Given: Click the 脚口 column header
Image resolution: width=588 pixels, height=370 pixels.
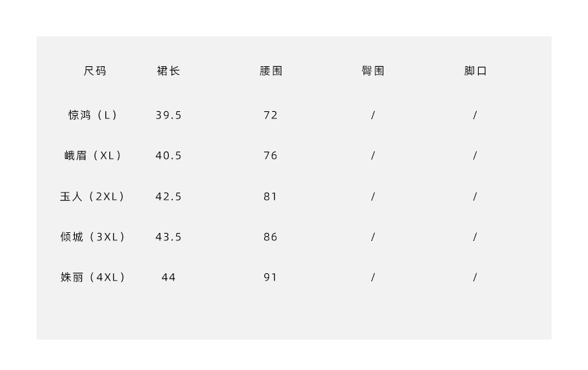Looking at the screenshot, I should click(475, 71).
